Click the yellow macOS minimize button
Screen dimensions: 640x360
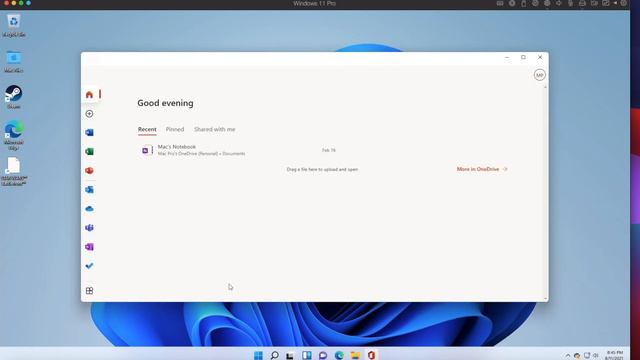coord(13,3)
